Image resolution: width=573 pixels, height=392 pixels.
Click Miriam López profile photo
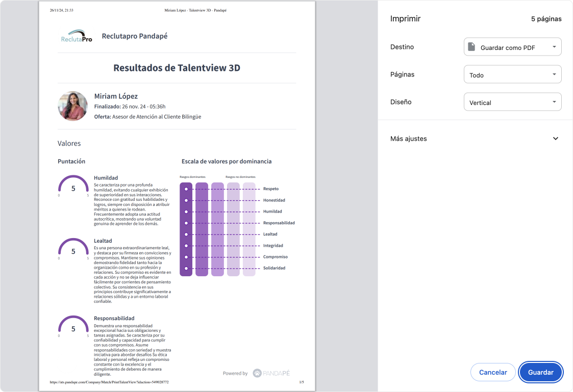coord(73,106)
